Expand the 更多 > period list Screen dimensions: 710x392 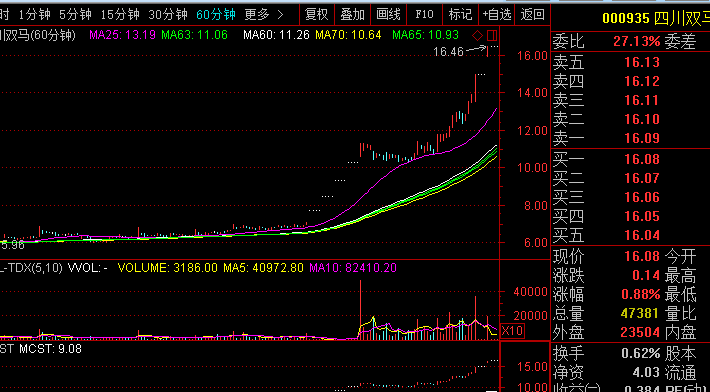click(264, 15)
